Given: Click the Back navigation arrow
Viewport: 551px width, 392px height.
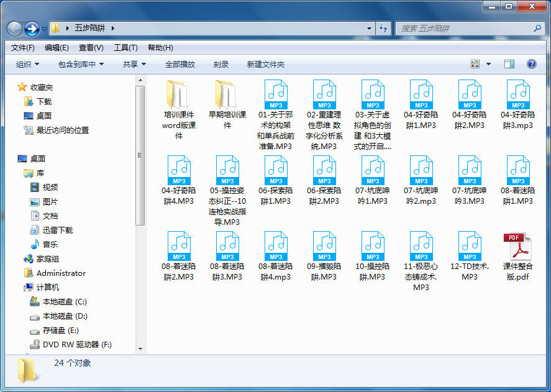Looking at the screenshot, I should [15, 29].
